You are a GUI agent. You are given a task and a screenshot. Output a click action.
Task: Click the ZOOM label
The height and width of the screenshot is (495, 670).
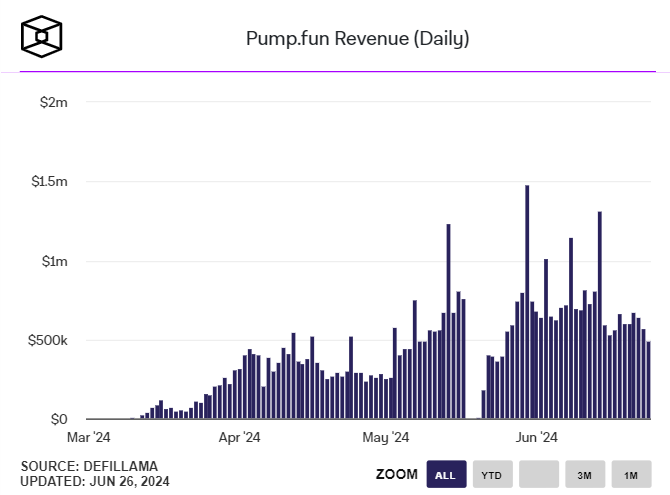[x=397, y=474]
